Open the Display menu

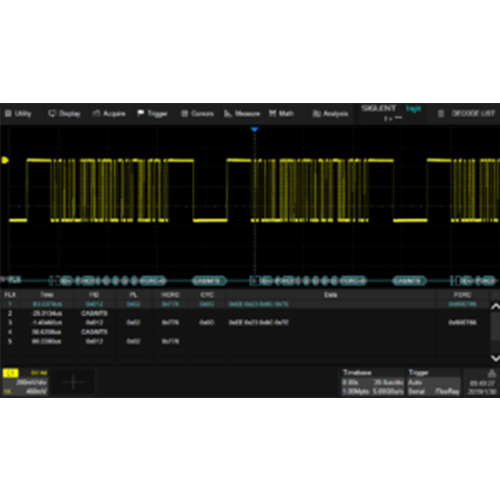(64, 114)
